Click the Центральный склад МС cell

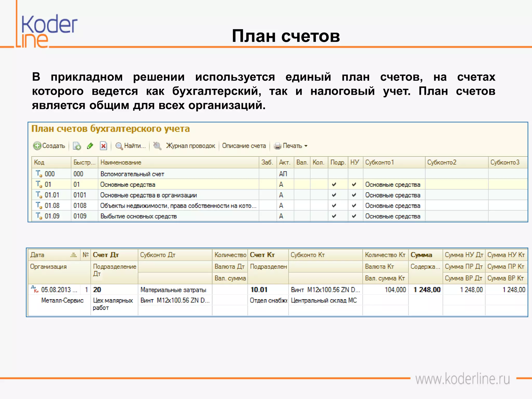pyautogui.click(x=325, y=300)
